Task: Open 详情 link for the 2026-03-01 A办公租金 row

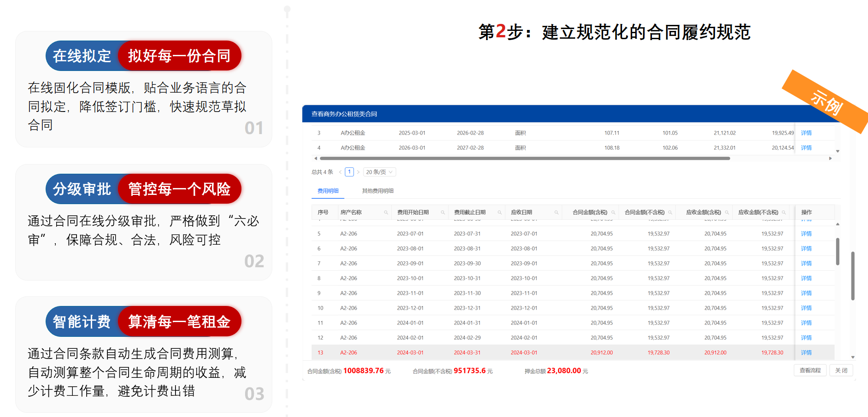Action: [806, 148]
